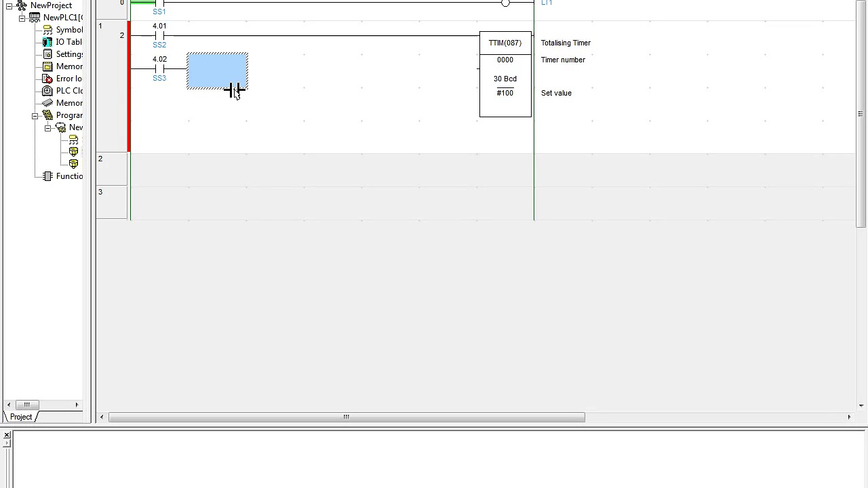The width and height of the screenshot is (868, 488).
Task: Click the ladder editor vertical scrollbar thumb
Action: coord(861,114)
